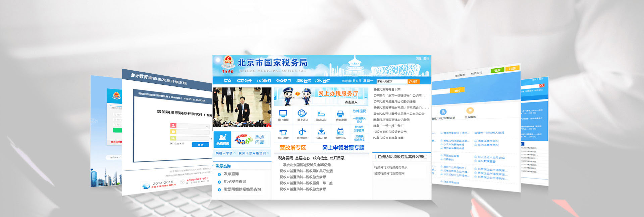644x217 pixels.
Task: Expand the username dropdown in invoice login
Action: pos(207,127)
